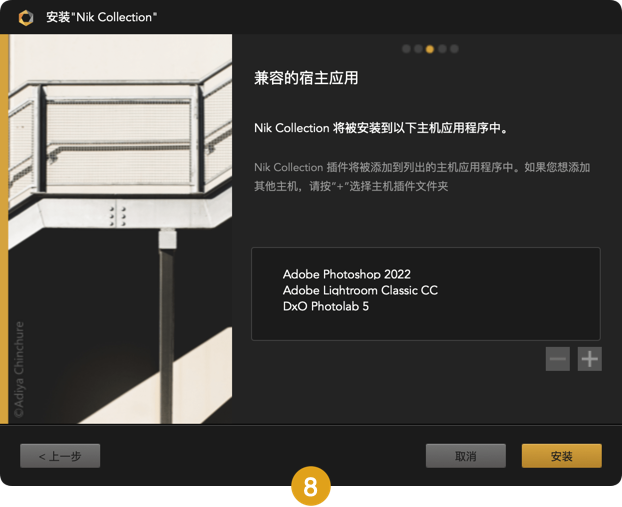The image size is (622, 507).
Task: Select Adobe Photoshop 2022 in host list
Action: point(347,274)
